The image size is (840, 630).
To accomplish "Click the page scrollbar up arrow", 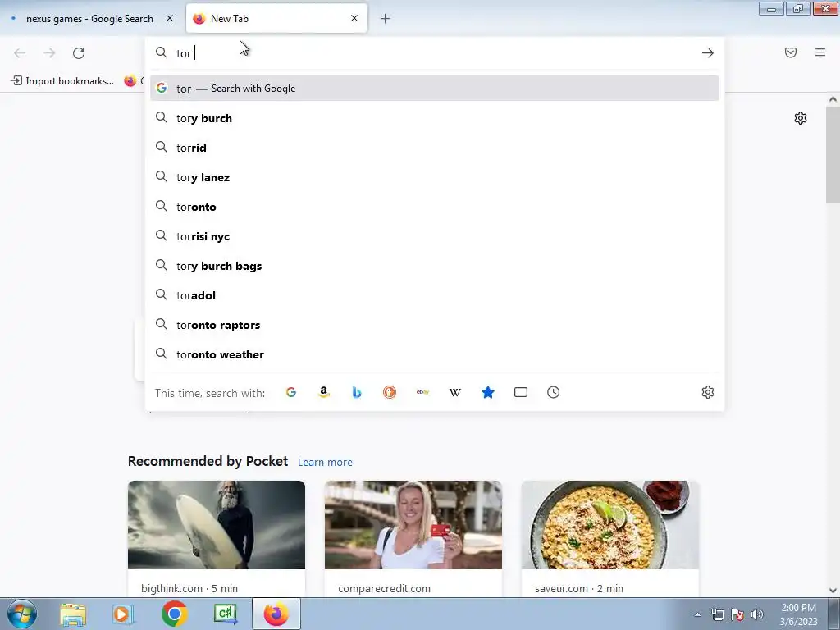I will pyautogui.click(x=833, y=99).
